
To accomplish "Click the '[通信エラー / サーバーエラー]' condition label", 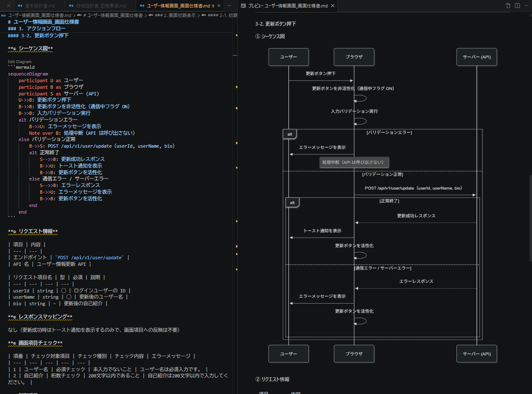I will click(x=383, y=268).
